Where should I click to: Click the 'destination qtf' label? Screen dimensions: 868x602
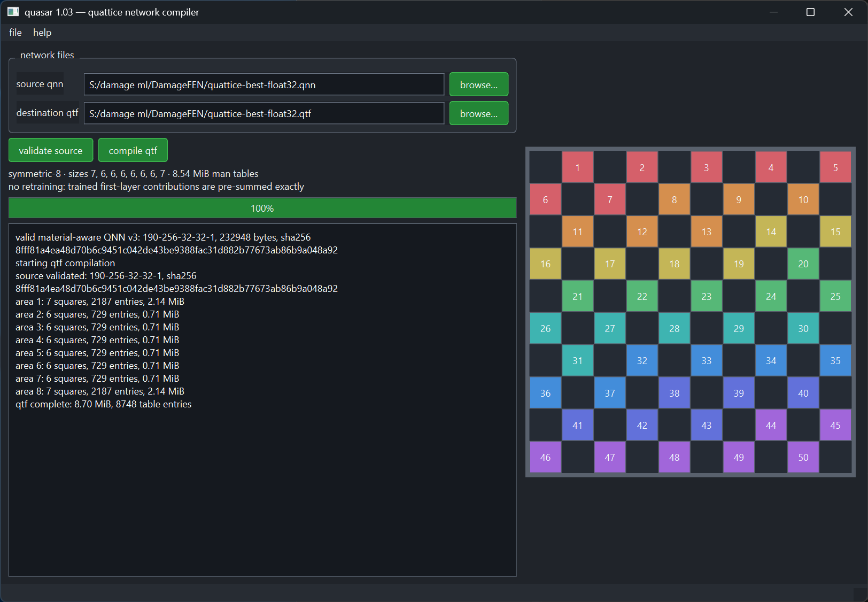(47, 113)
